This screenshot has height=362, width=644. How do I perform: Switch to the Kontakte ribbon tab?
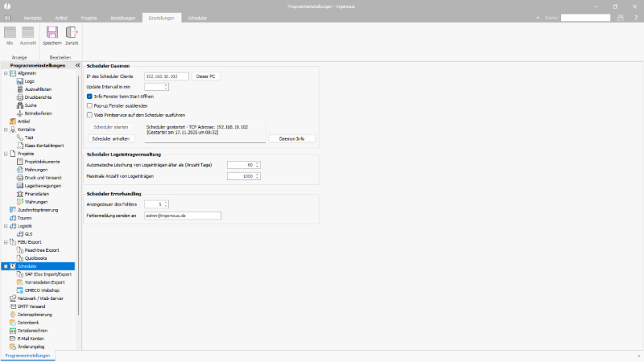33,18
